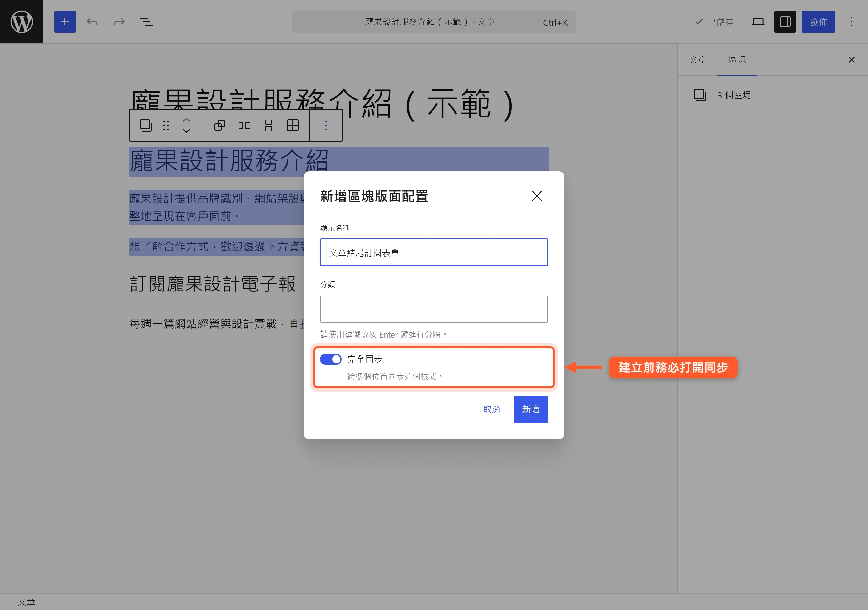Select the 訂閱龐果設計電子報 heading
The height and width of the screenshot is (610, 868).
click(213, 284)
